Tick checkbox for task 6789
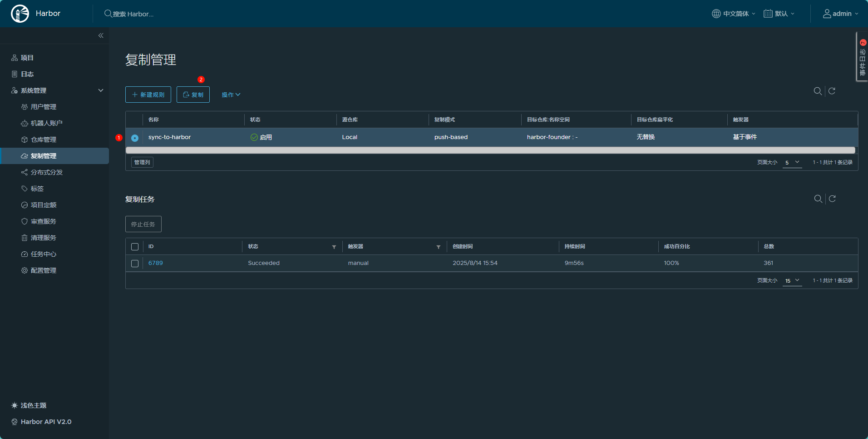This screenshot has width=868, height=439. 135,264
